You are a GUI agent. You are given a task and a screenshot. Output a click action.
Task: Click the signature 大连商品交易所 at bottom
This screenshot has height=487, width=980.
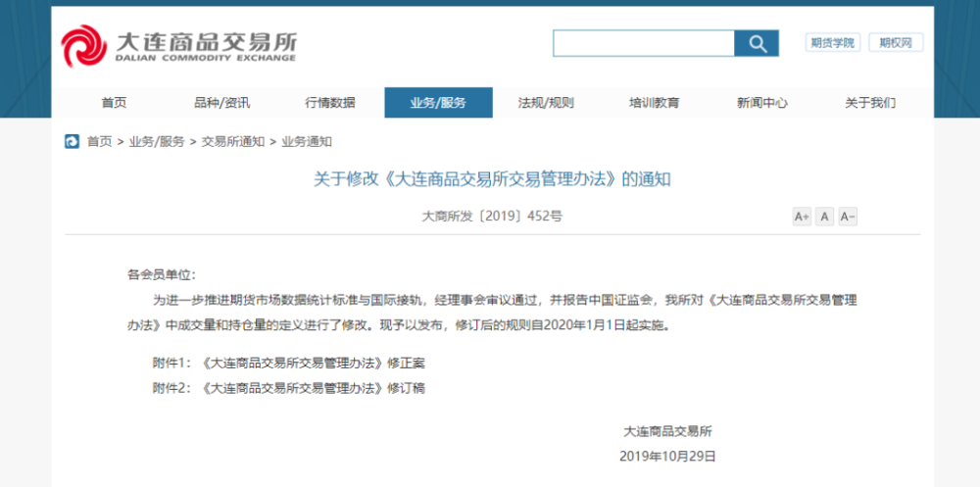(x=667, y=431)
